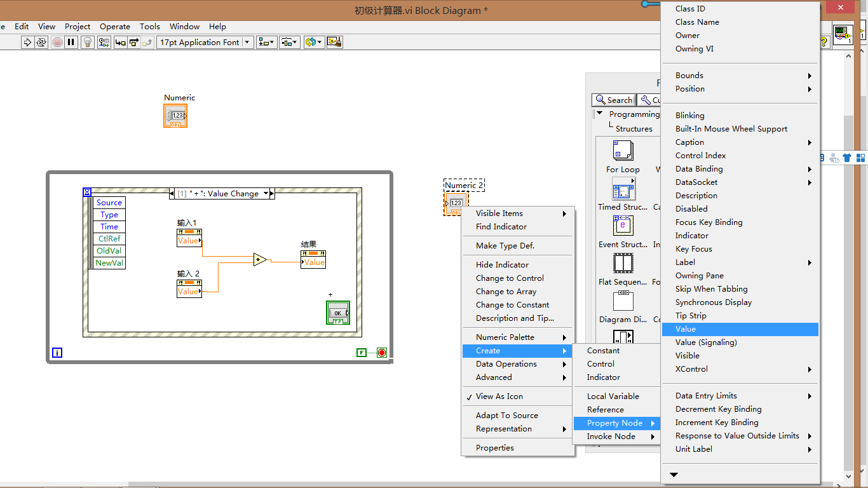Image resolution: width=868 pixels, height=488 pixels.
Task: Open the Operate menu
Action: click(115, 26)
